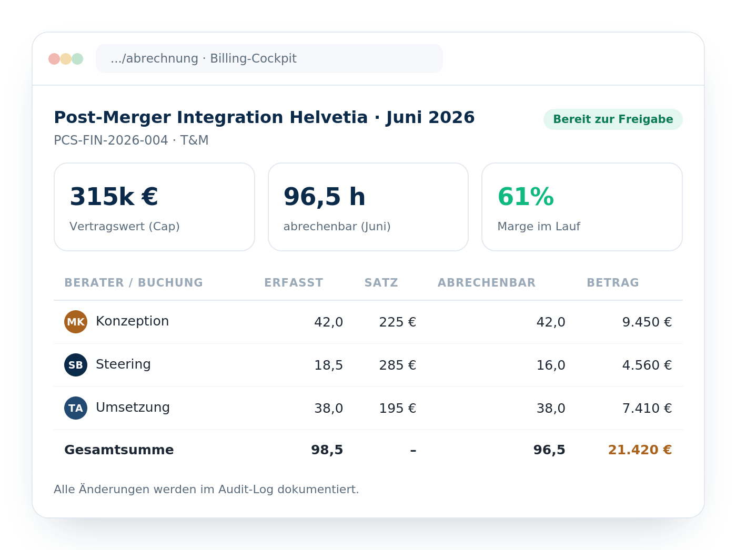The height and width of the screenshot is (550, 756).
Task: Sort by the Erfasst column header
Action: click(294, 283)
